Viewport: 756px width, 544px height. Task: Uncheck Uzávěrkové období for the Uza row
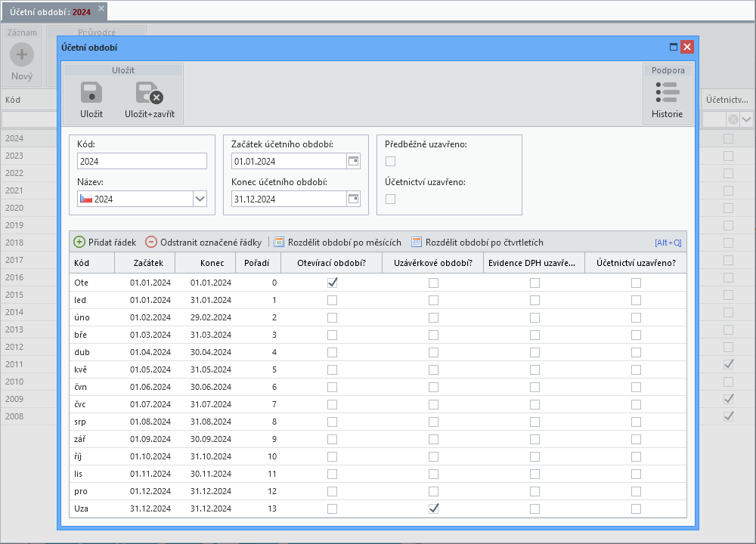[x=433, y=508]
